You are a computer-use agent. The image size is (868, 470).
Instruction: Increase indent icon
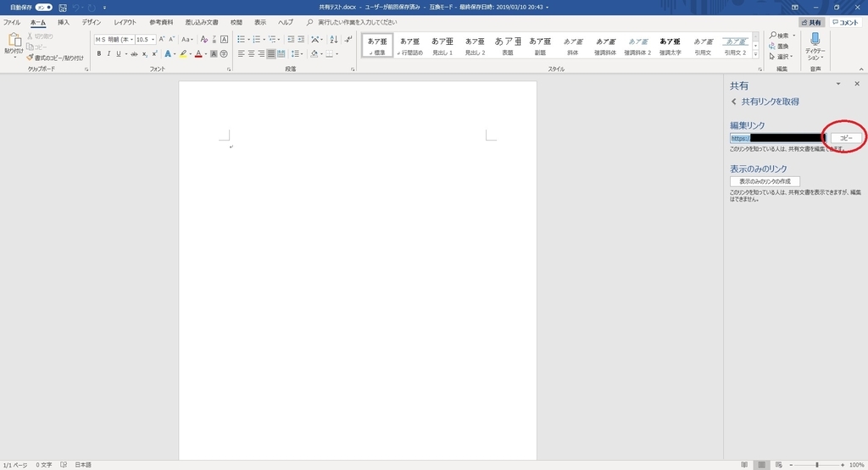(301, 39)
